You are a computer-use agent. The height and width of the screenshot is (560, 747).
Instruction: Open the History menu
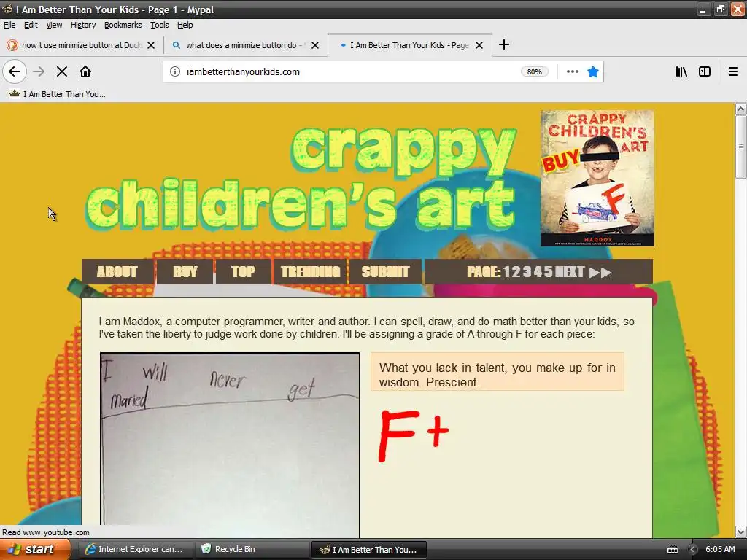(83, 25)
